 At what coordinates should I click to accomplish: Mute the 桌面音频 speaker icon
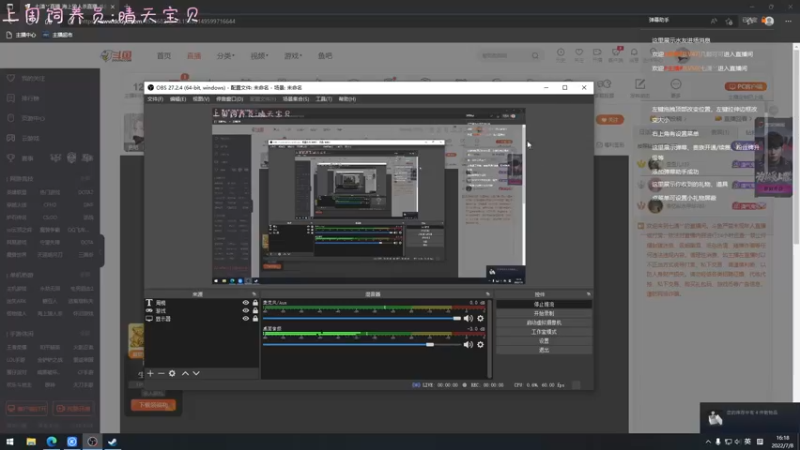click(x=468, y=344)
